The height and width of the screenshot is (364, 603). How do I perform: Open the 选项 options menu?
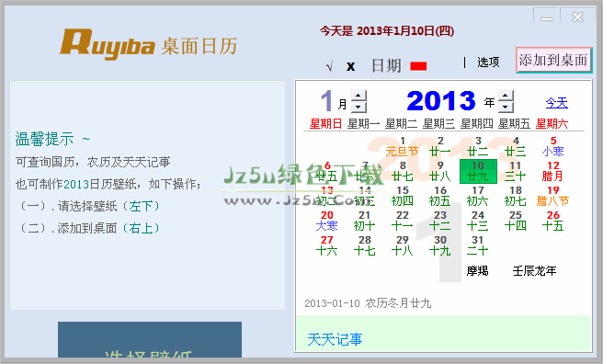(488, 62)
